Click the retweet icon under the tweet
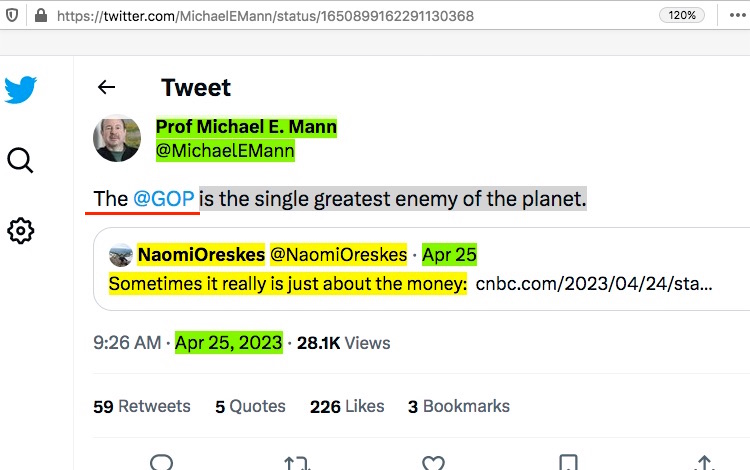The image size is (750, 470). click(296, 463)
